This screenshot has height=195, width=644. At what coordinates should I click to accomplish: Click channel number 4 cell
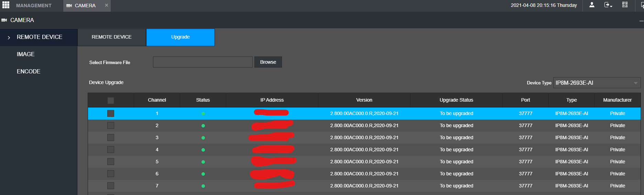pyautogui.click(x=157, y=150)
